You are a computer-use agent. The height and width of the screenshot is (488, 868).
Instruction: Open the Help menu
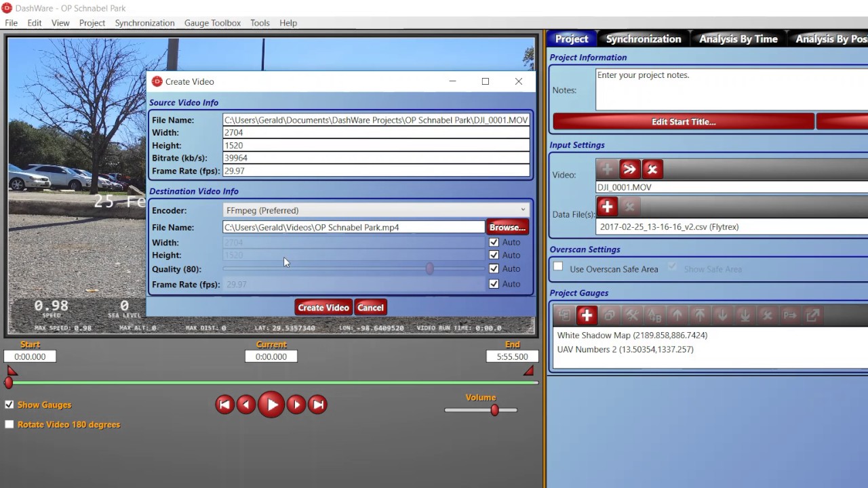288,22
